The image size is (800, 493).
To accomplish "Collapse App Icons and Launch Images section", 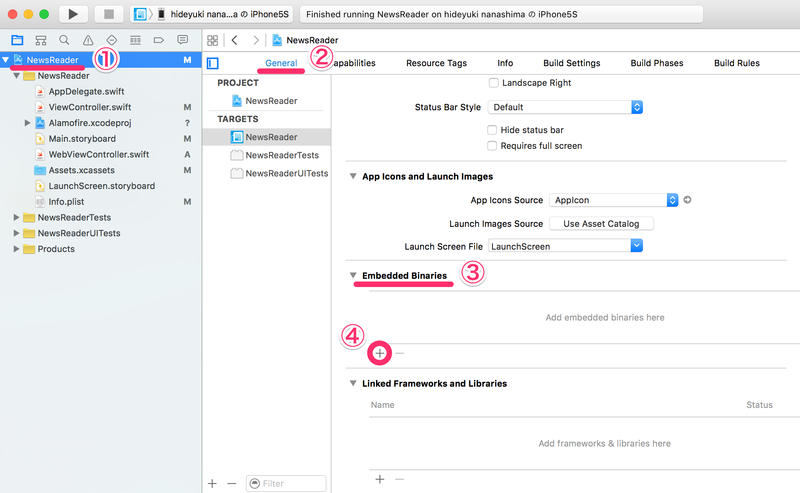I will (x=353, y=176).
